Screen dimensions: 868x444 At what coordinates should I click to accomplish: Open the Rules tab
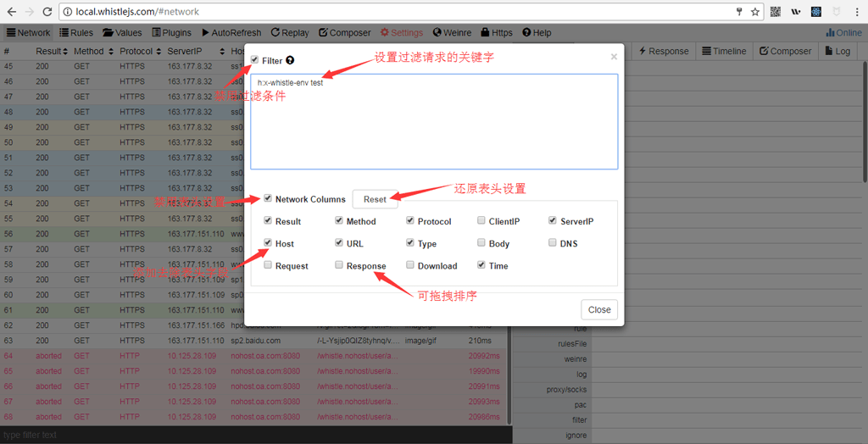(x=76, y=33)
